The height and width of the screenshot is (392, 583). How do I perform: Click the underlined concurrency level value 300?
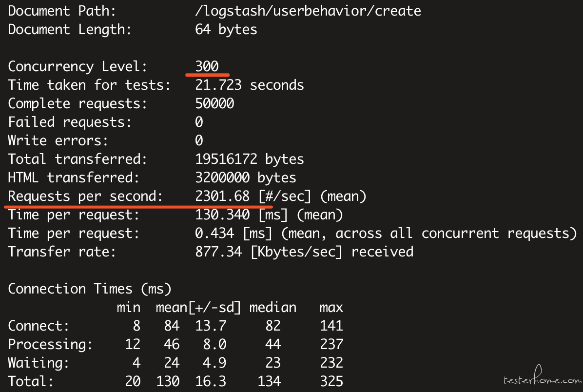(x=207, y=66)
